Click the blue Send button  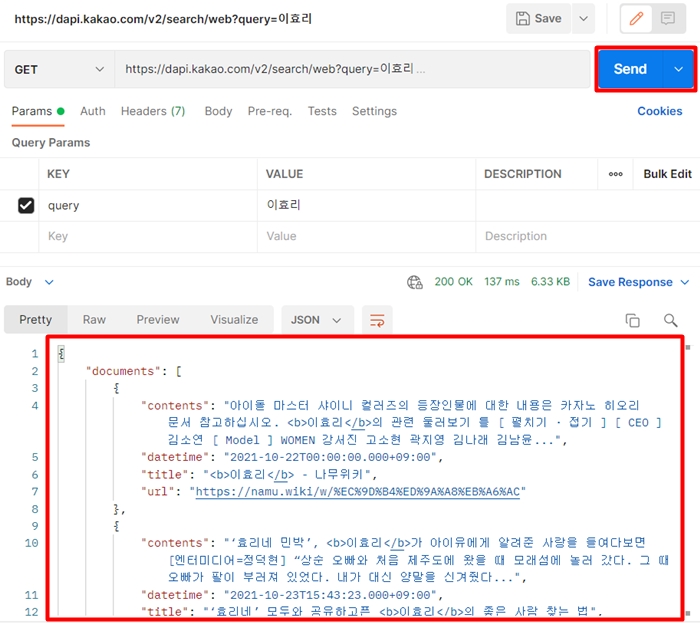click(630, 69)
